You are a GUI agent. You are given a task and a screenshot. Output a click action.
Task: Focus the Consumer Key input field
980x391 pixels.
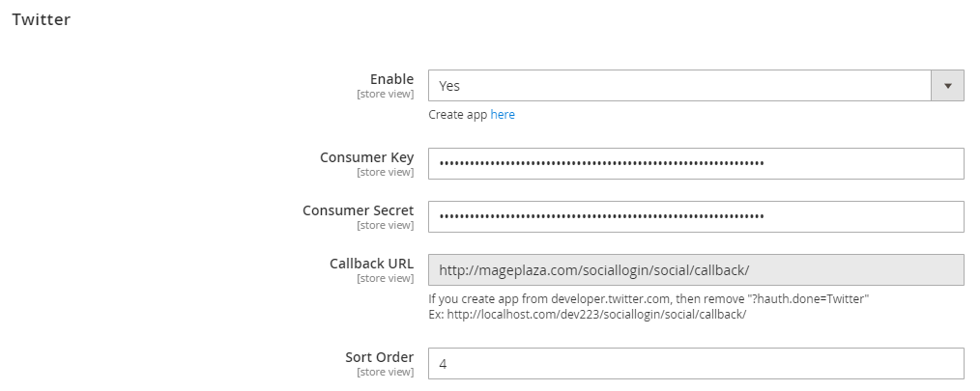pyautogui.click(x=696, y=163)
